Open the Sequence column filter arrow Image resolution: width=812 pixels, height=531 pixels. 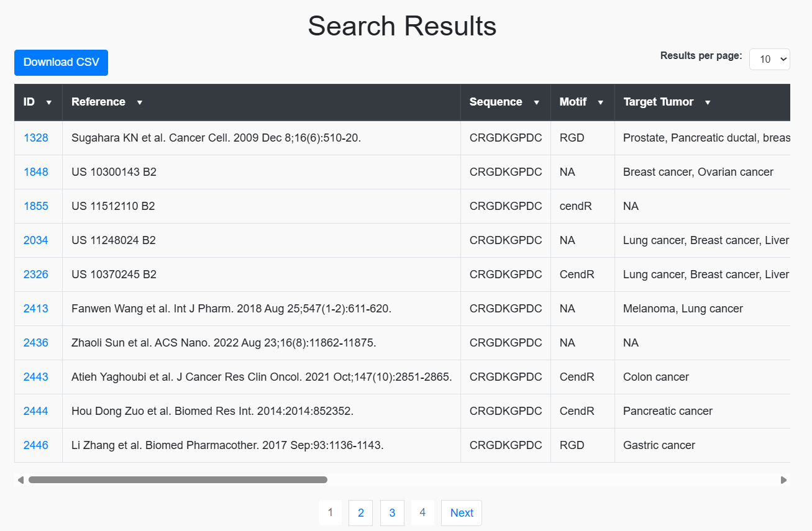[537, 102]
